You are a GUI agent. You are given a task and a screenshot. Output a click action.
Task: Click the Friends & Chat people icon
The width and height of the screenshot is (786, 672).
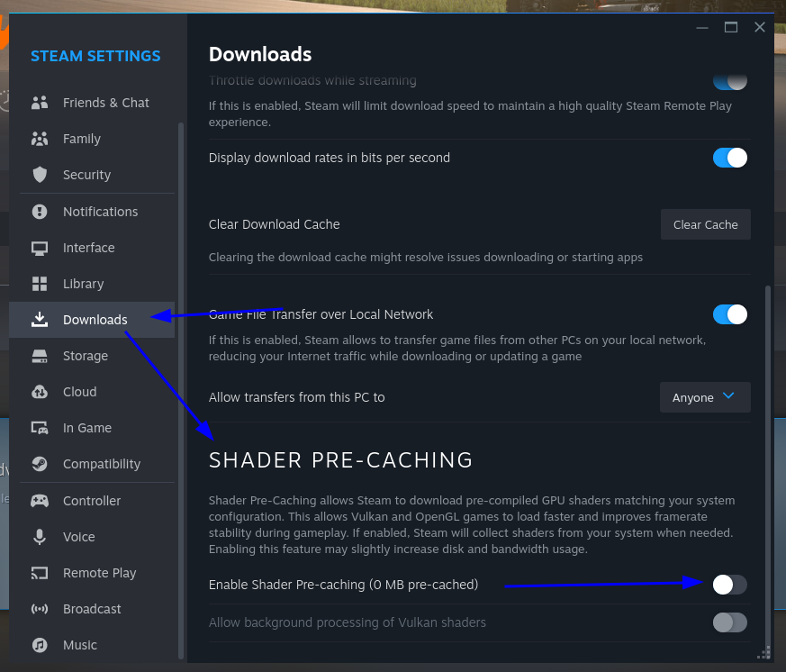point(40,103)
